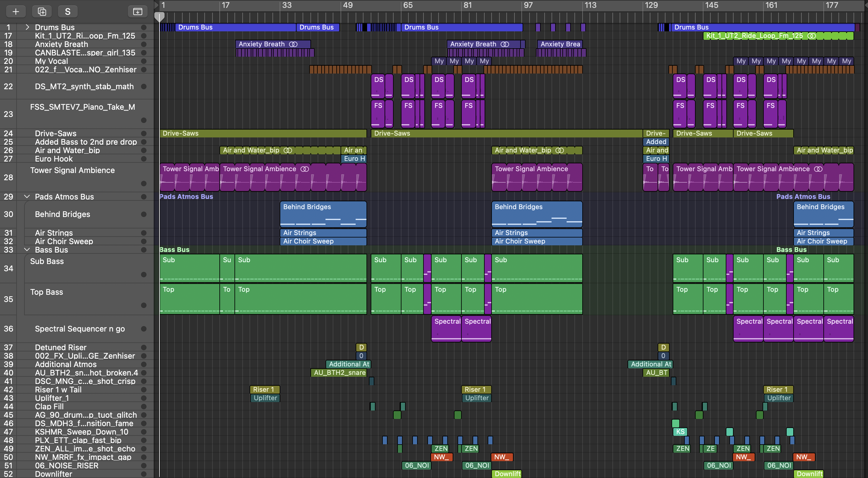Click loop icon on Kit_1_UT2_Ride_Loop_Fm_125 region
The width and height of the screenshot is (868, 478).
(812, 36)
